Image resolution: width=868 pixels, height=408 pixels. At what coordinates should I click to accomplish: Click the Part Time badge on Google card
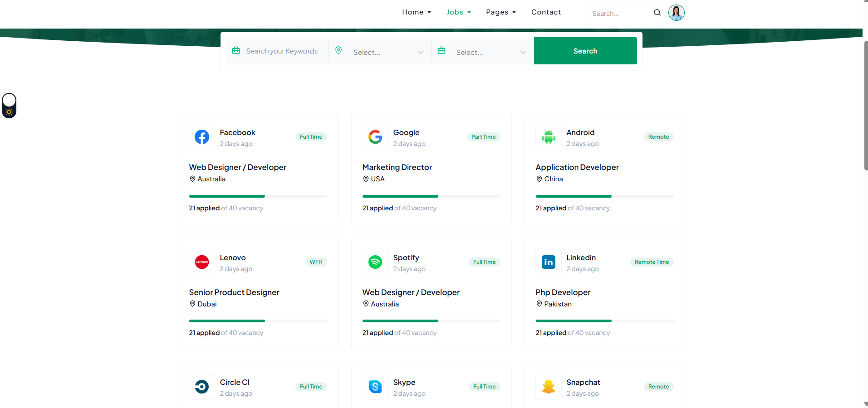point(484,137)
